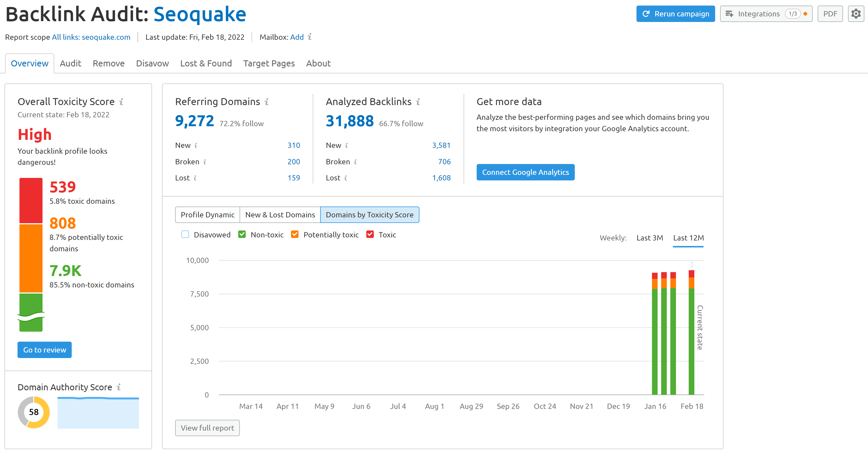Click the 31,888 analyzed backlinks number
Viewport: 868px width, 452px height.
coord(350,121)
